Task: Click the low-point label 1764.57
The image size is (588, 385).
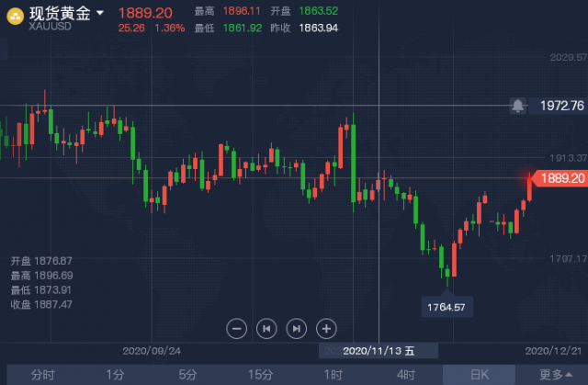Action: coord(447,308)
